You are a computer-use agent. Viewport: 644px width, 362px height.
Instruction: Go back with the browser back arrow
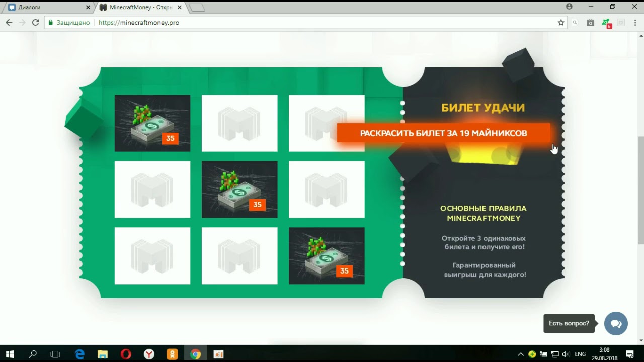point(9,23)
